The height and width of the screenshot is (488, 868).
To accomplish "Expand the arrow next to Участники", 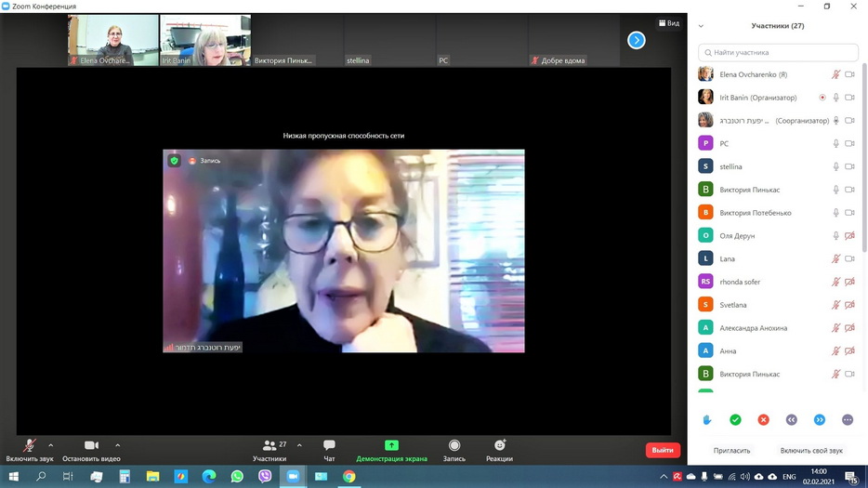I will coord(299,445).
